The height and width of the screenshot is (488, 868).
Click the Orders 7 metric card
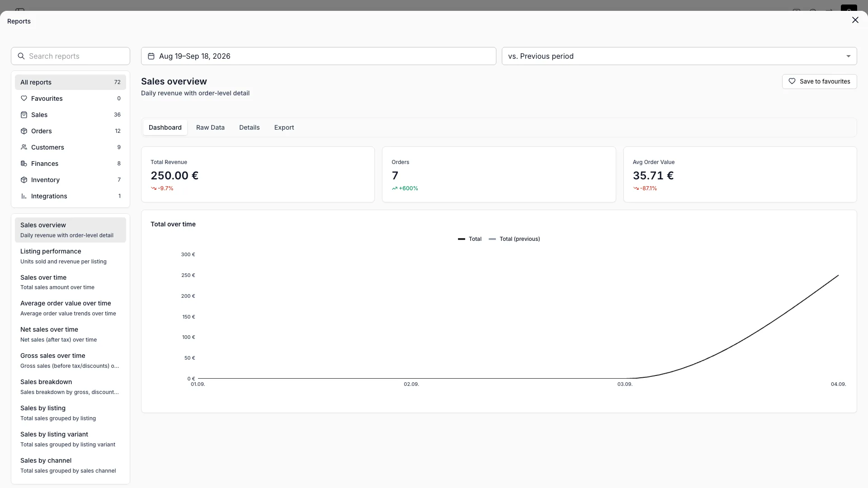coord(499,174)
